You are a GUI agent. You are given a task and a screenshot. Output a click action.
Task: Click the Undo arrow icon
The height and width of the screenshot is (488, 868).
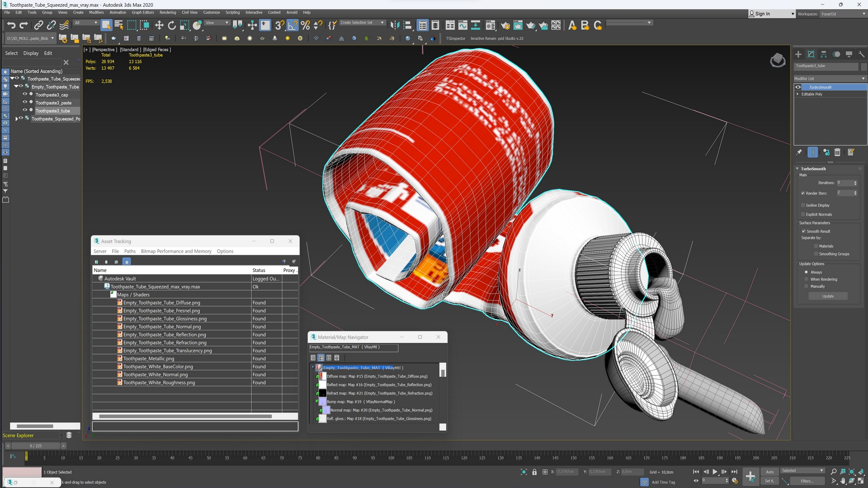click(x=11, y=25)
